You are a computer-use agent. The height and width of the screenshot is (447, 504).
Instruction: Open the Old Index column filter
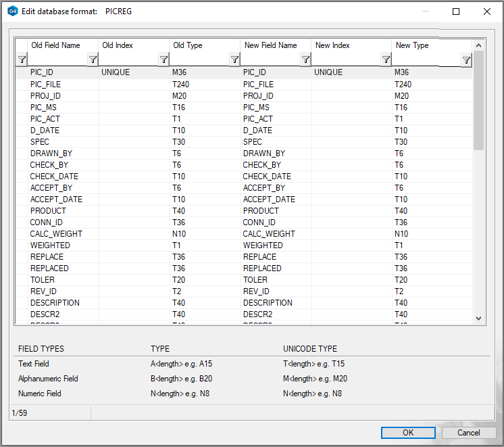(163, 60)
